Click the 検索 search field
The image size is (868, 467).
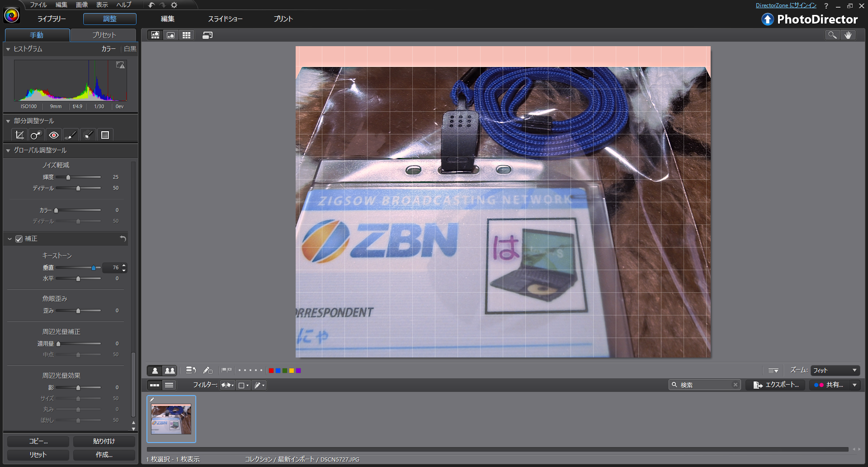[704, 385]
